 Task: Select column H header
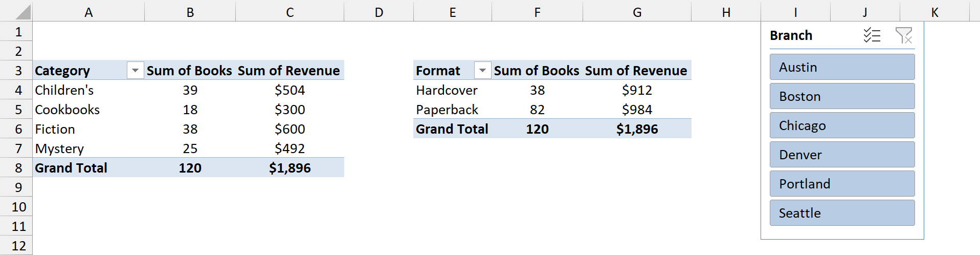726,12
